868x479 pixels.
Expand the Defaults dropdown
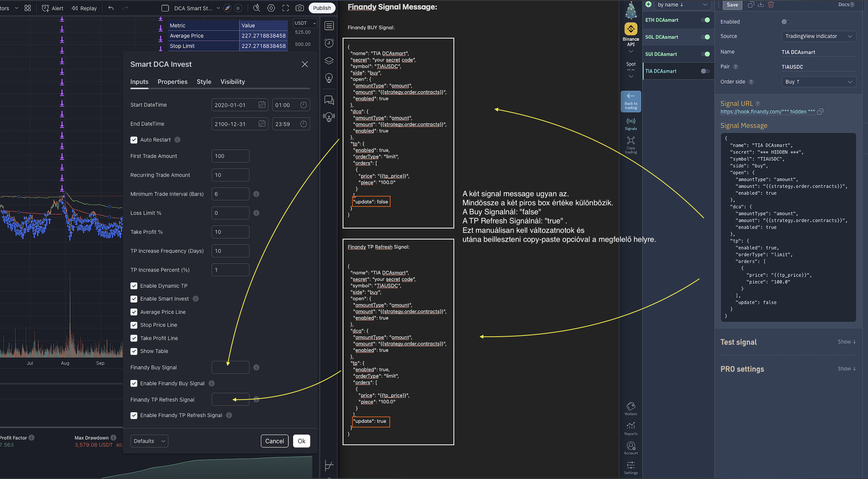149,441
